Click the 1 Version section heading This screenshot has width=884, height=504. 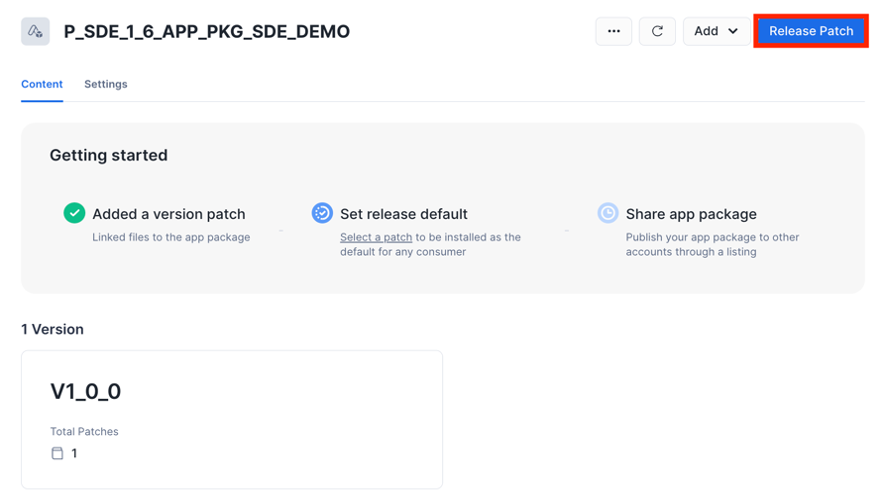coord(52,329)
